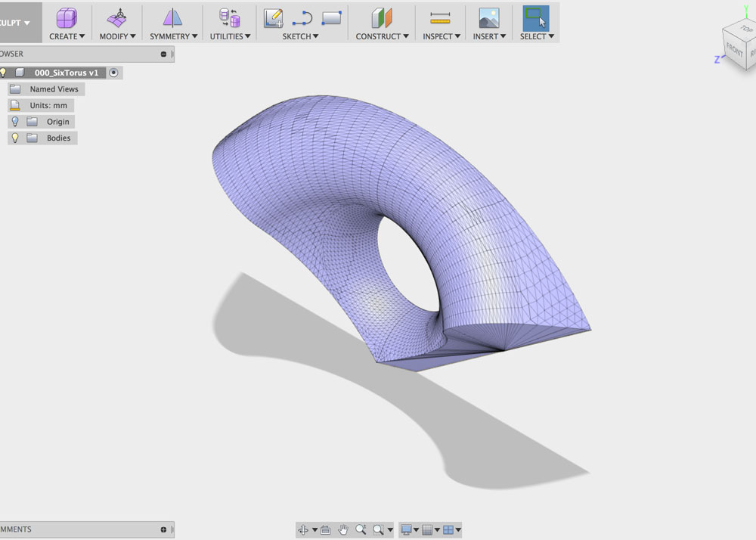This screenshot has height=540, width=756.
Task: Click the Comments panel side grip handle
Action: point(172,529)
